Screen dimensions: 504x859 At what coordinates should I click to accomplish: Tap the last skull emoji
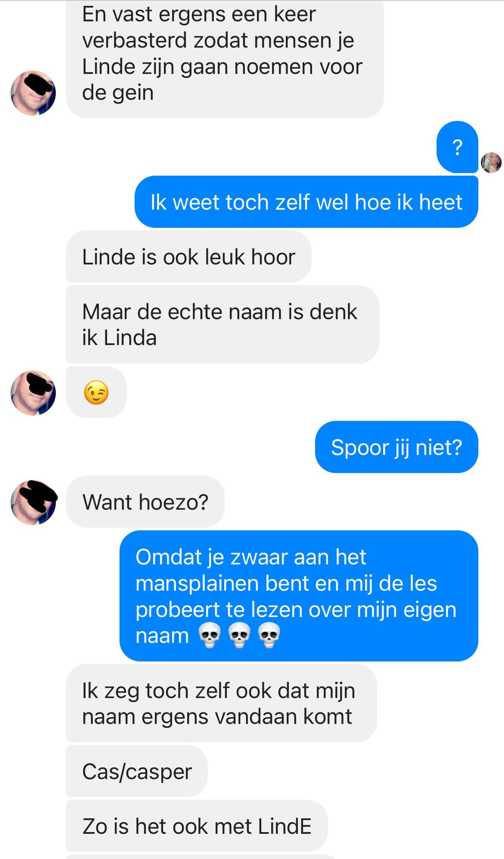(269, 635)
